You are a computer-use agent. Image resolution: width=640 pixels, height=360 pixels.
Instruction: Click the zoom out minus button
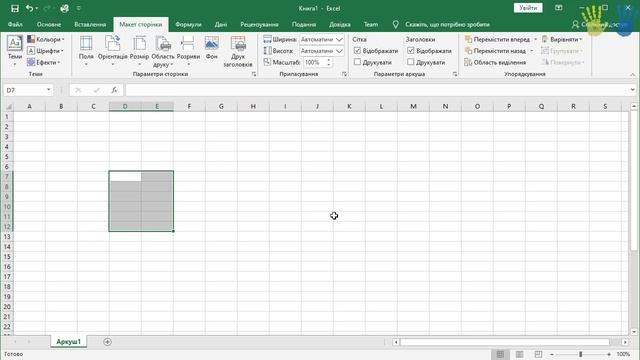tap(552, 354)
